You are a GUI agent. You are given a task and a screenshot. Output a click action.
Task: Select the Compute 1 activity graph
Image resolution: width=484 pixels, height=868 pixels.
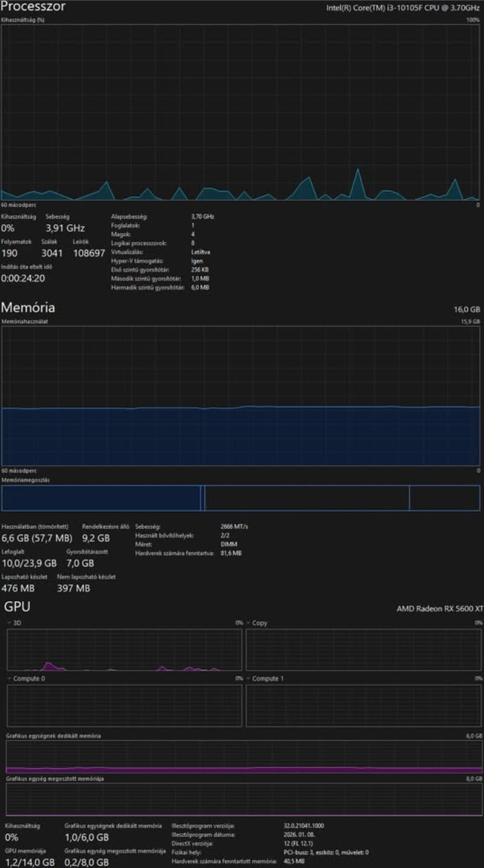click(364, 705)
